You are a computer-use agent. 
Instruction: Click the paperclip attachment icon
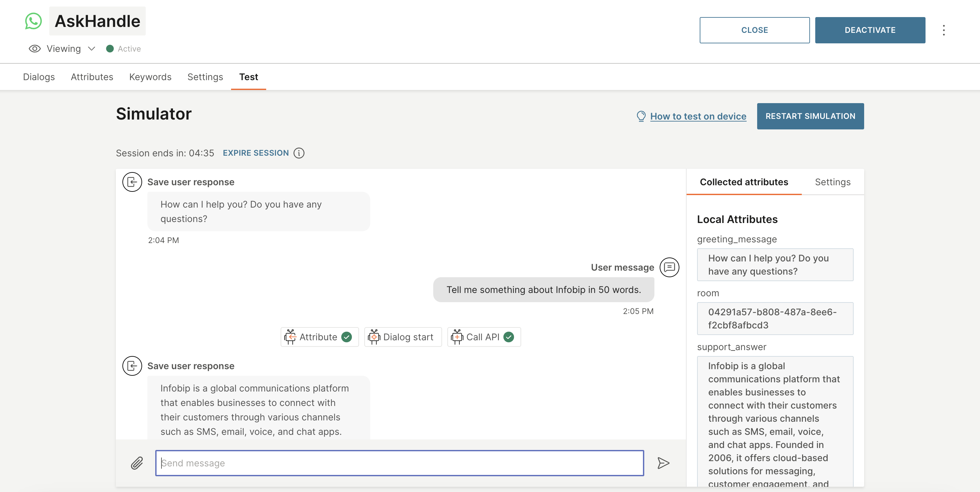(137, 463)
